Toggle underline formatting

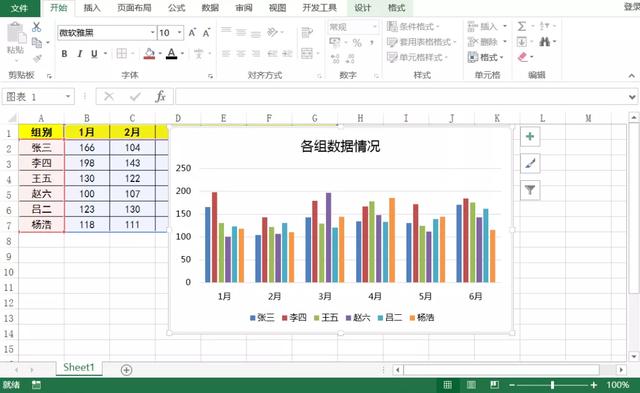94,53
